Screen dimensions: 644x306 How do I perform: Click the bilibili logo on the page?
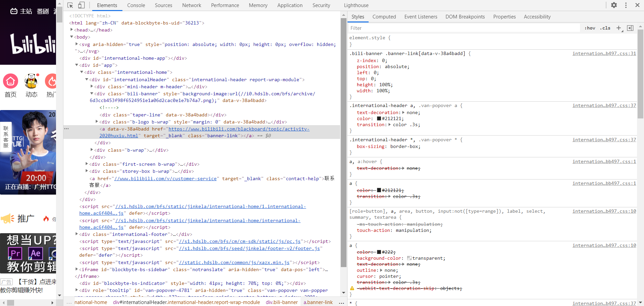[x=33, y=44]
